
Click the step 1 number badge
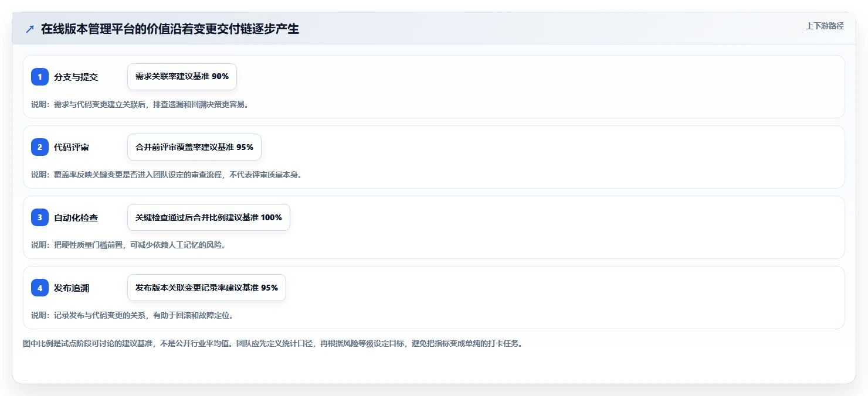[x=40, y=77]
